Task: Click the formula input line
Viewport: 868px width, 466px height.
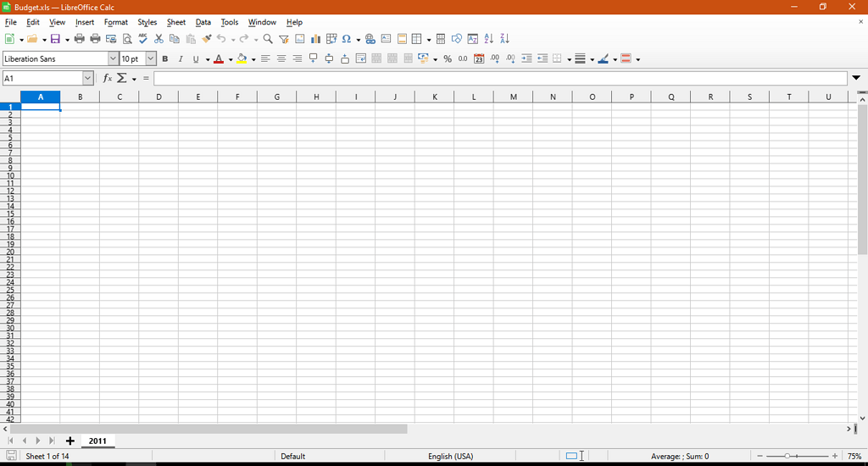Action: tap(500, 79)
